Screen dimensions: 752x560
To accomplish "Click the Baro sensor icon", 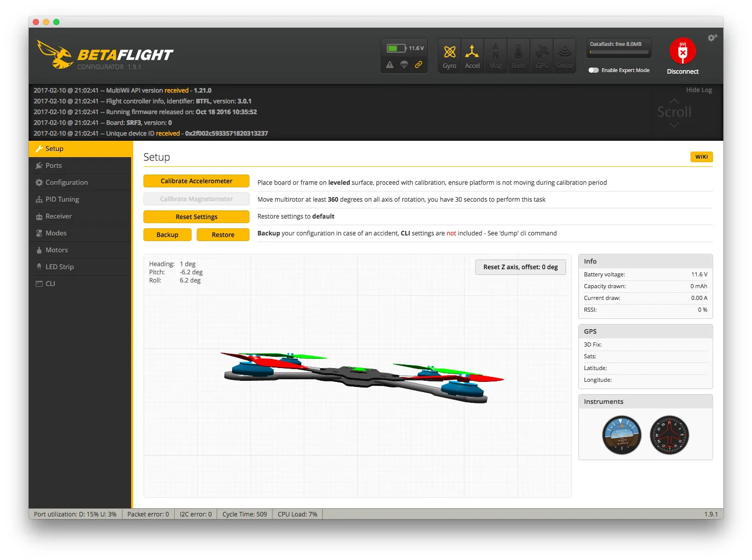I will [x=518, y=56].
